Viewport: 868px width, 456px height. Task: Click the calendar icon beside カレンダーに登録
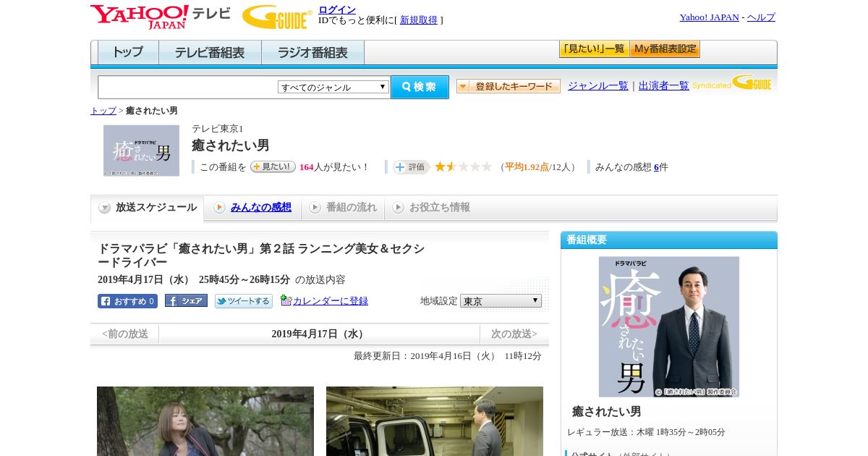(x=286, y=300)
